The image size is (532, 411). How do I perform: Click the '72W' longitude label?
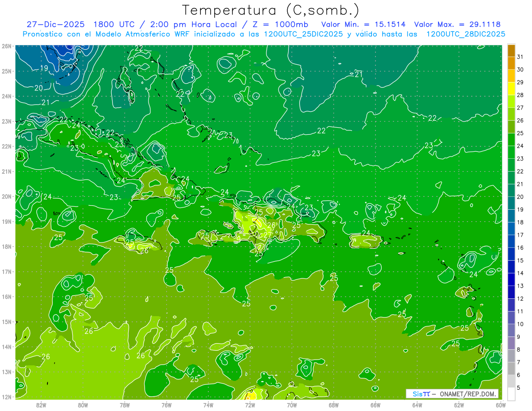click(x=250, y=405)
